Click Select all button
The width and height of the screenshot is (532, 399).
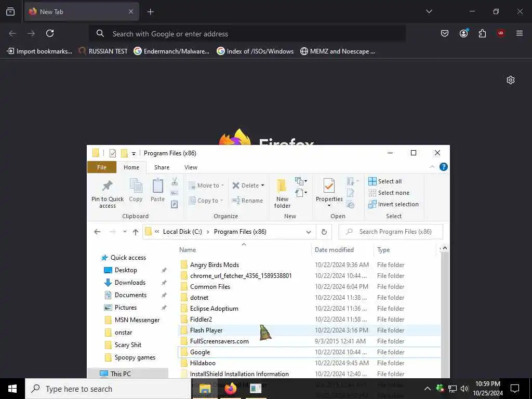(x=385, y=181)
